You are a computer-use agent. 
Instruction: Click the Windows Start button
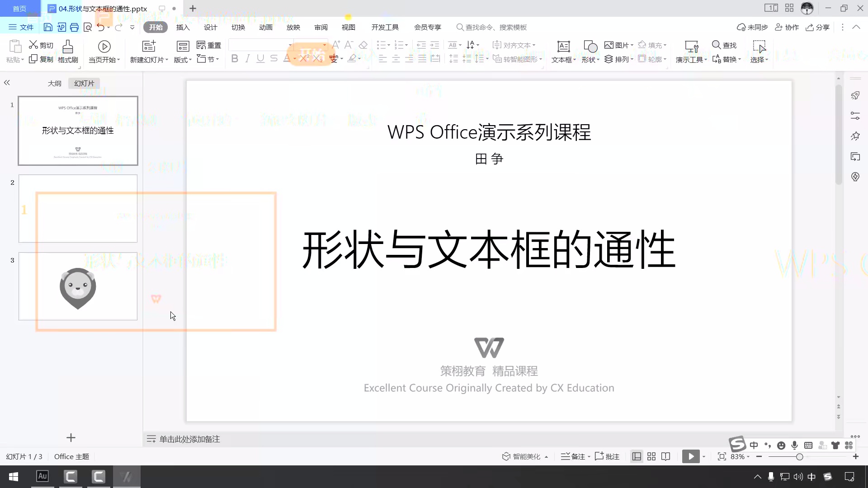click(x=14, y=477)
